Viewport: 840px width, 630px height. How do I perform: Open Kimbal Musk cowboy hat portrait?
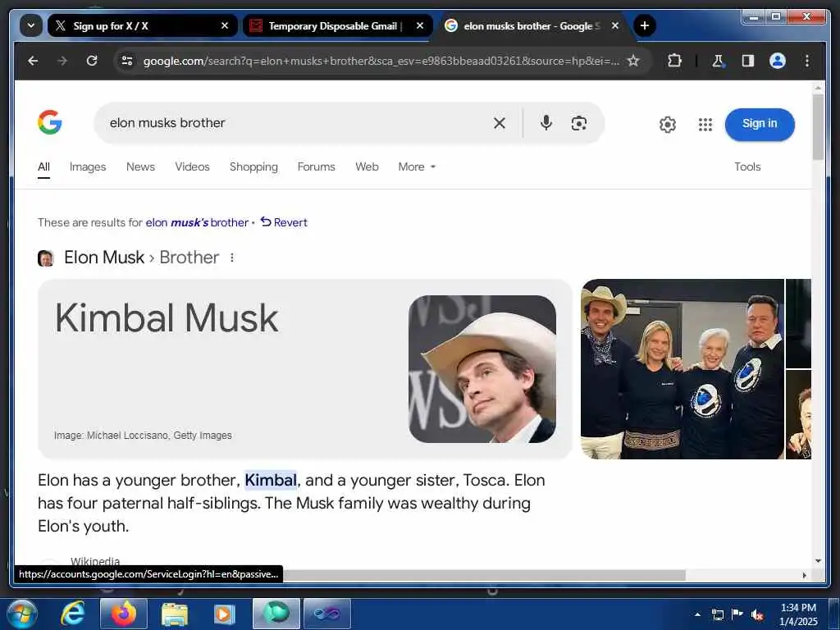click(482, 369)
